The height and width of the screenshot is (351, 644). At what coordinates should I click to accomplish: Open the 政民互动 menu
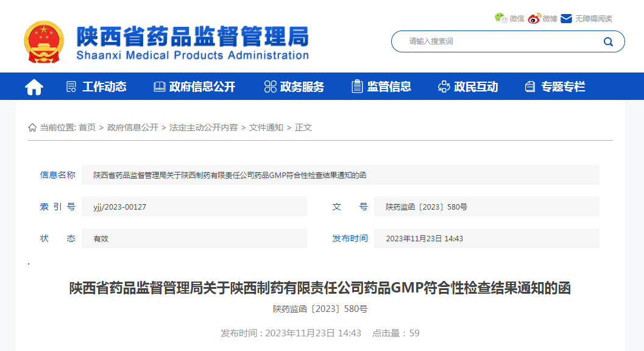coord(476,87)
